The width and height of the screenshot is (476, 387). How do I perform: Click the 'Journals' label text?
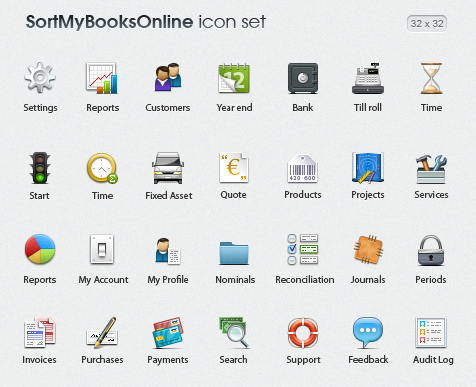pyautogui.click(x=368, y=280)
